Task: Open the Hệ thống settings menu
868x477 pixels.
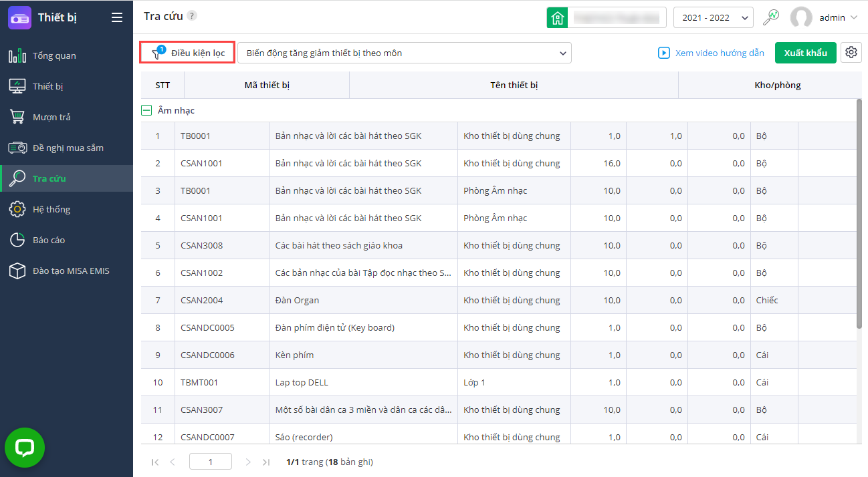Action: (66, 209)
